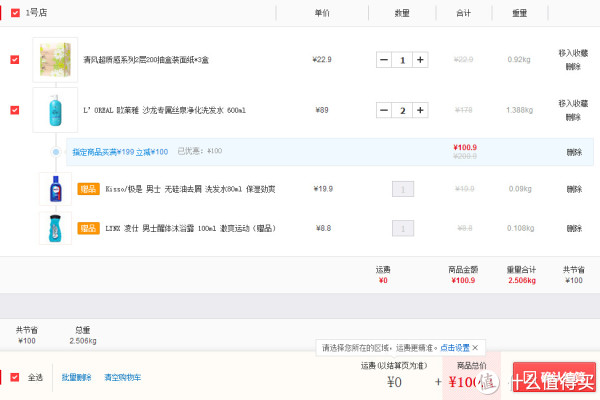Click the promotion row bullet marker
The image size is (600, 400).
pyautogui.click(x=56, y=152)
